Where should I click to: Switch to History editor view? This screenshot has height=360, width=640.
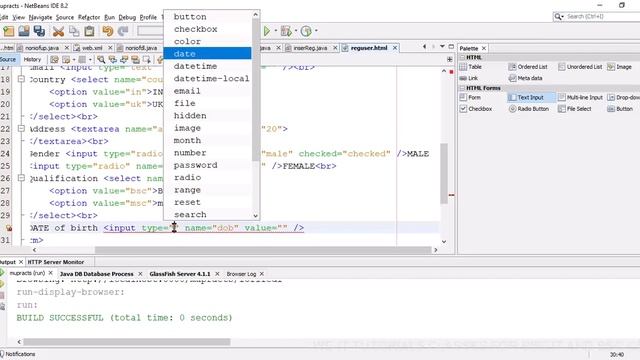[32, 60]
